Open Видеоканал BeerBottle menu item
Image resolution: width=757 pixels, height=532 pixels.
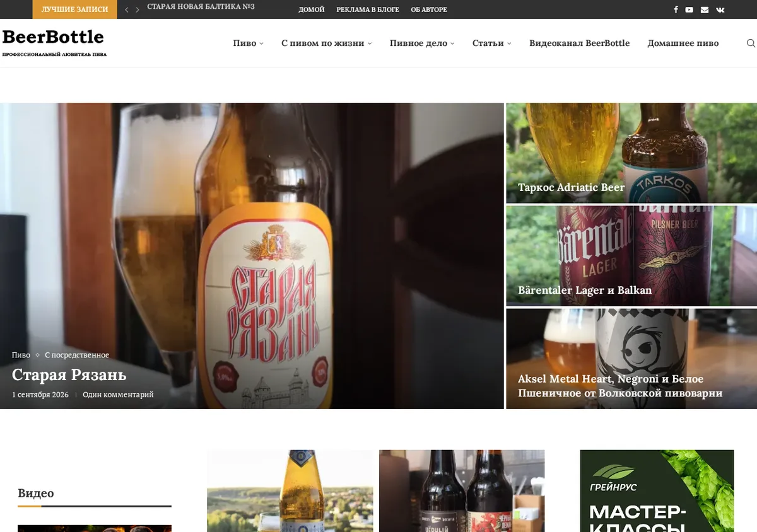[x=579, y=43]
